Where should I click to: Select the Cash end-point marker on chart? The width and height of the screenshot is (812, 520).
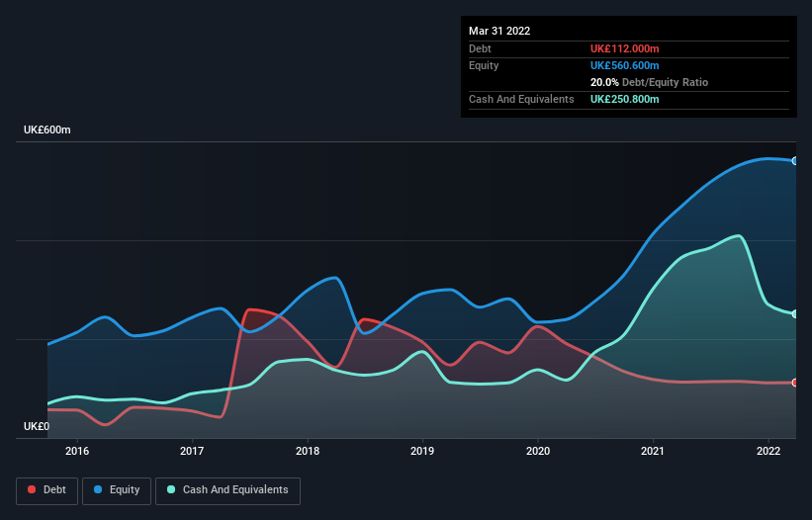795,314
